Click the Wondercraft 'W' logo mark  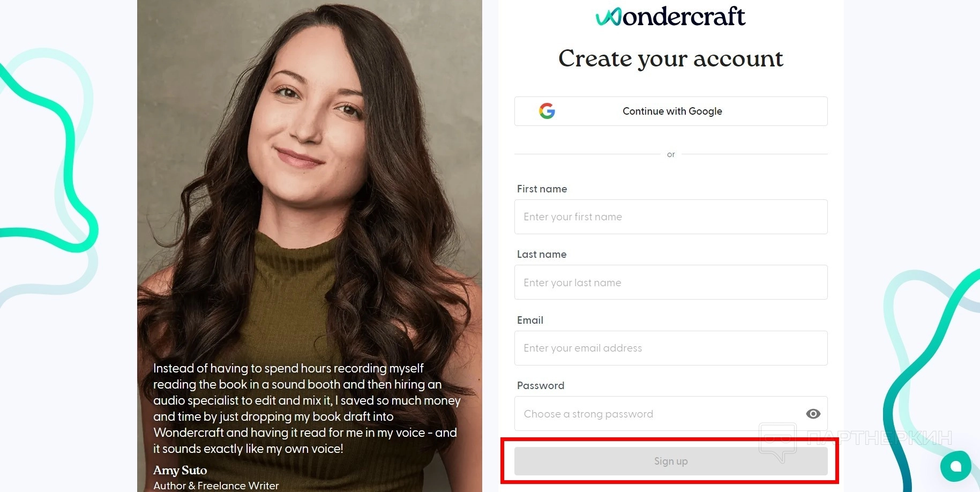coord(608,17)
